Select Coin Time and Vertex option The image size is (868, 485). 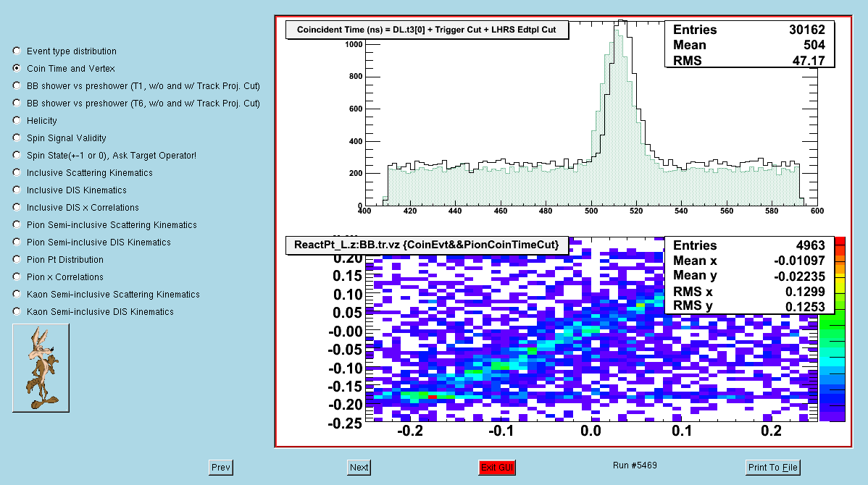pyautogui.click(x=17, y=68)
